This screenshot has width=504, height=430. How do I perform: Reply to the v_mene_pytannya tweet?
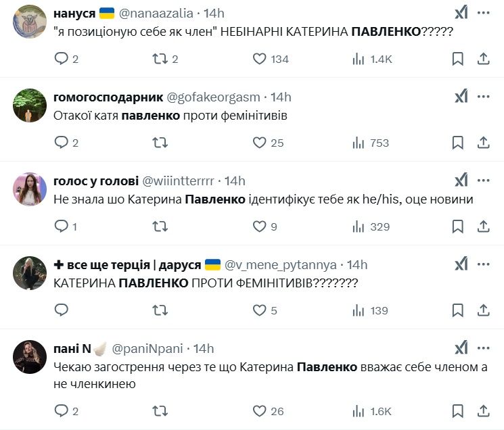[62, 310]
